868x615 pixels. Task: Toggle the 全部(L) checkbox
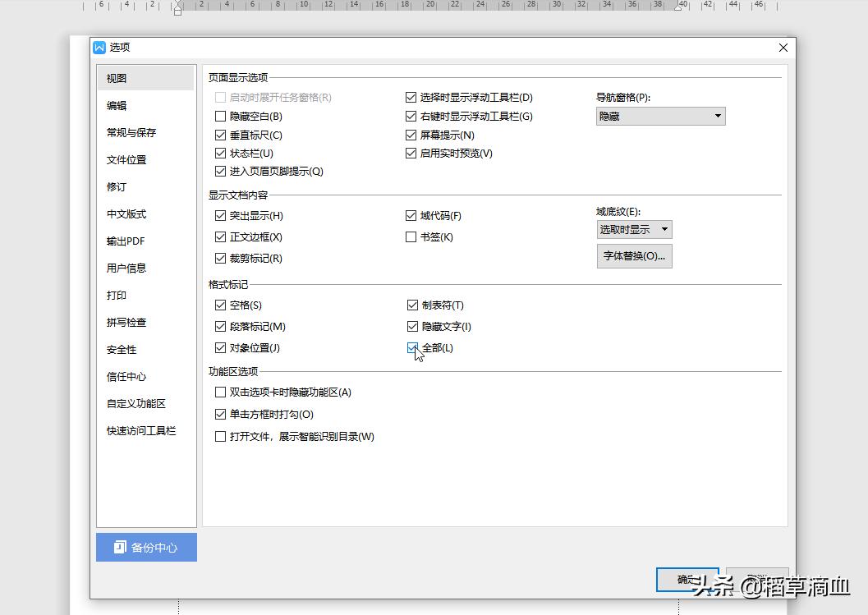(x=411, y=348)
